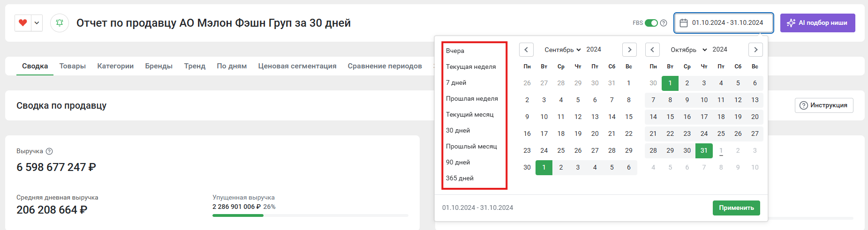
Task: Click the question icon beside Выручка
Action: pyautogui.click(x=49, y=151)
